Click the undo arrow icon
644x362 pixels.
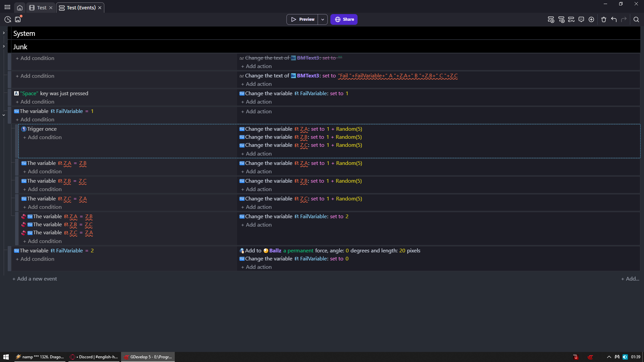click(614, 19)
